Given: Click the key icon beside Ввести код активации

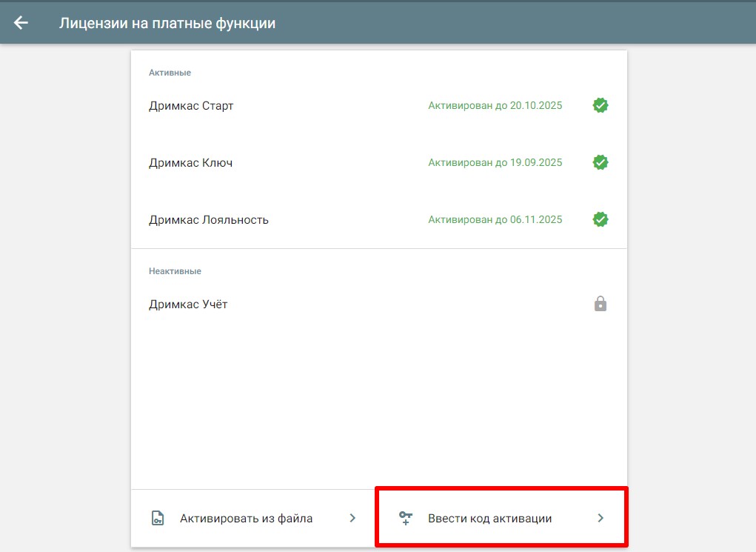Looking at the screenshot, I should pyautogui.click(x=405, y=519).
